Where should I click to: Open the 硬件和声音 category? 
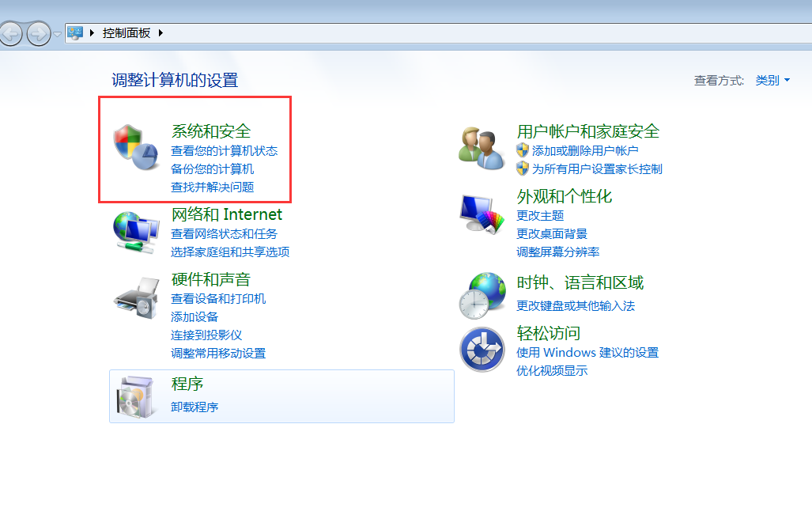pos(211,279)
